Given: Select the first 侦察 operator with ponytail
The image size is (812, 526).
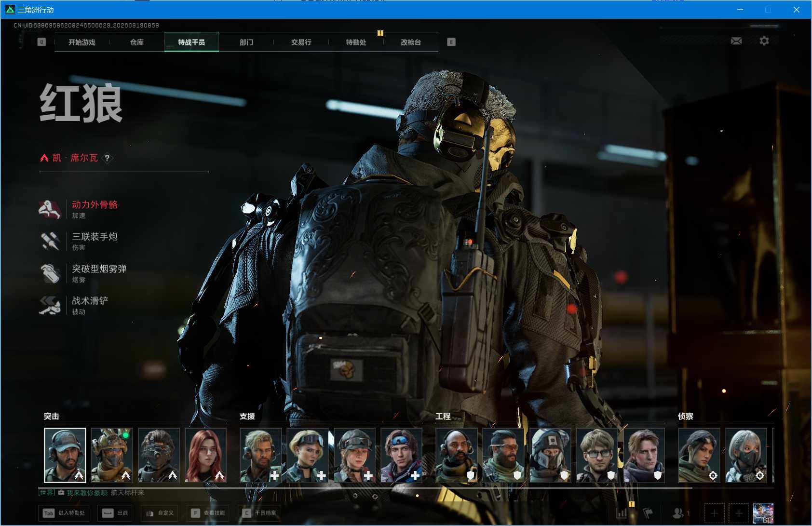Looking at the screenshot, I should (x=699, y=455).
